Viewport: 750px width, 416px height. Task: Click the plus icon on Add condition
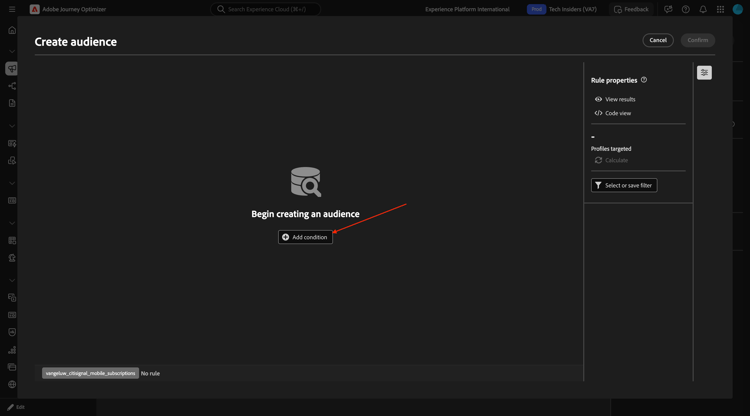(x=286, y=237)
